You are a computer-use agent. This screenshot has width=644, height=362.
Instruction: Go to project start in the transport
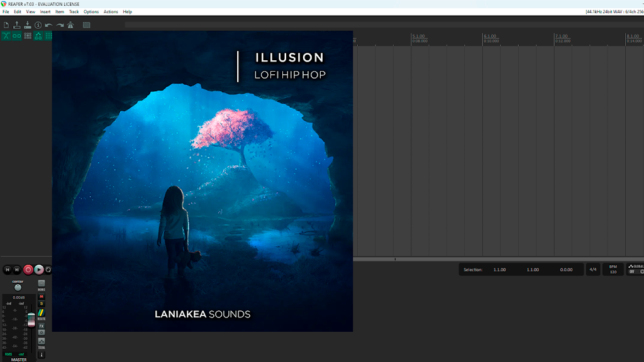8,270
